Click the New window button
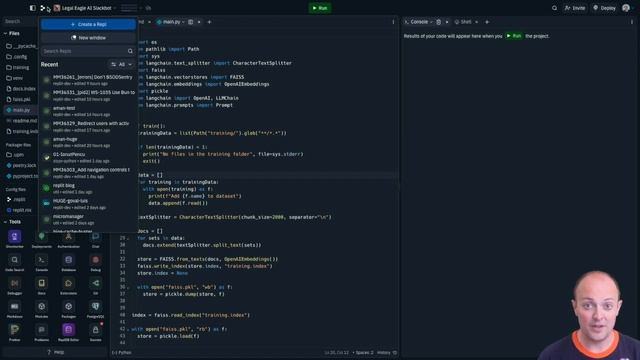Image resolution: width=640 pixels, height=360 pixels. pos(88,38)
